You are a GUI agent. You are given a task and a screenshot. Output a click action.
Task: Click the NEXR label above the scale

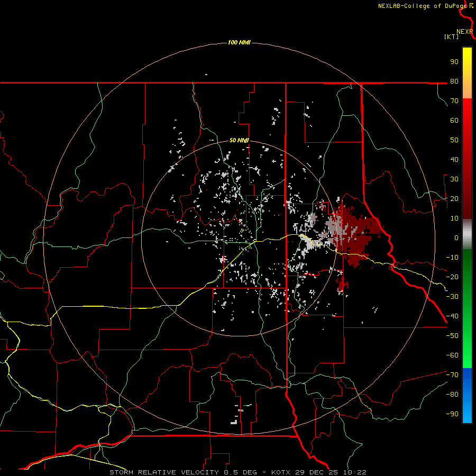coord(464,32)
